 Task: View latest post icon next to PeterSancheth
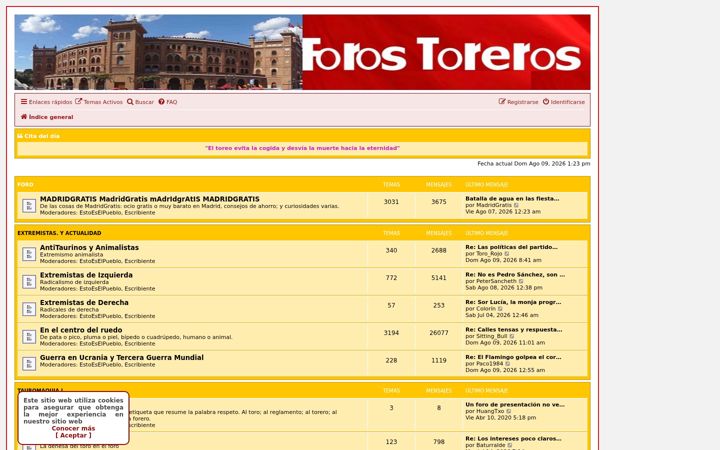tap(522, 281)
